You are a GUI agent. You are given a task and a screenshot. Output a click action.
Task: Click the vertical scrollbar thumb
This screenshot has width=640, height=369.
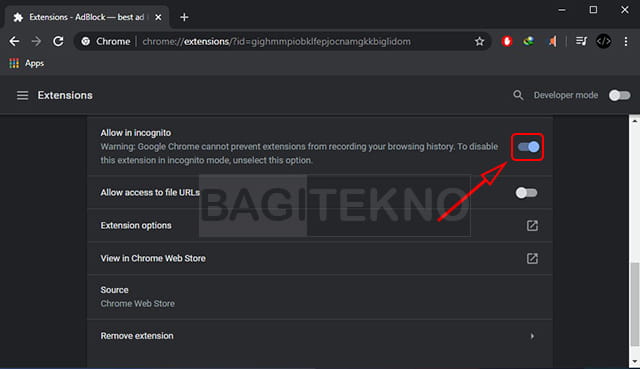[634, 304]
